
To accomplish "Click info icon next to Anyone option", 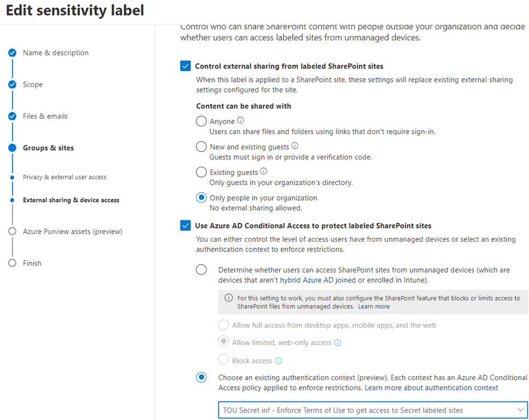I will (240, 121).
